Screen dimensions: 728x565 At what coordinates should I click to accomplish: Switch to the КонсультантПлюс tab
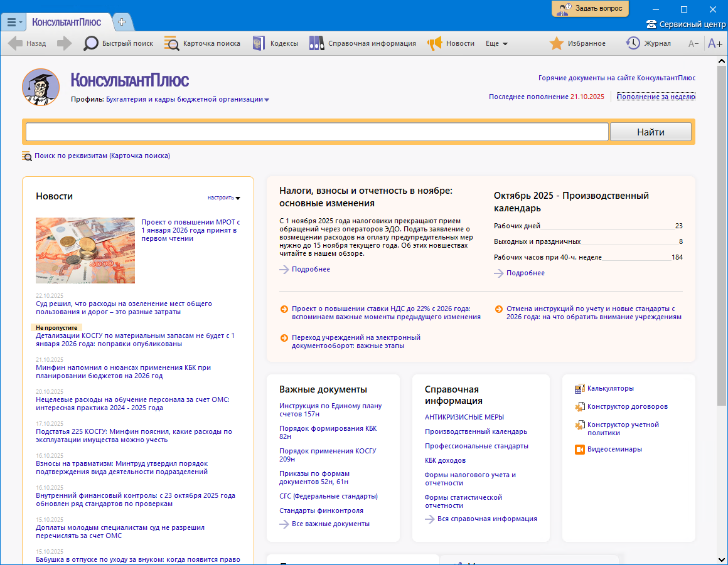coord(67,22)
